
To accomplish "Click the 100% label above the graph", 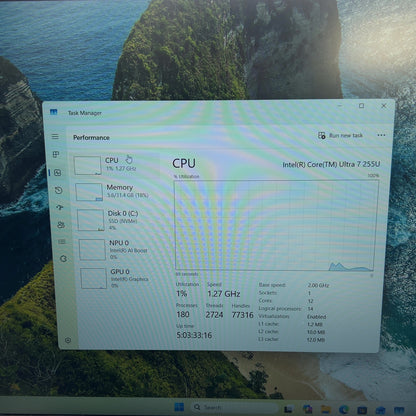I will (373, 175).
